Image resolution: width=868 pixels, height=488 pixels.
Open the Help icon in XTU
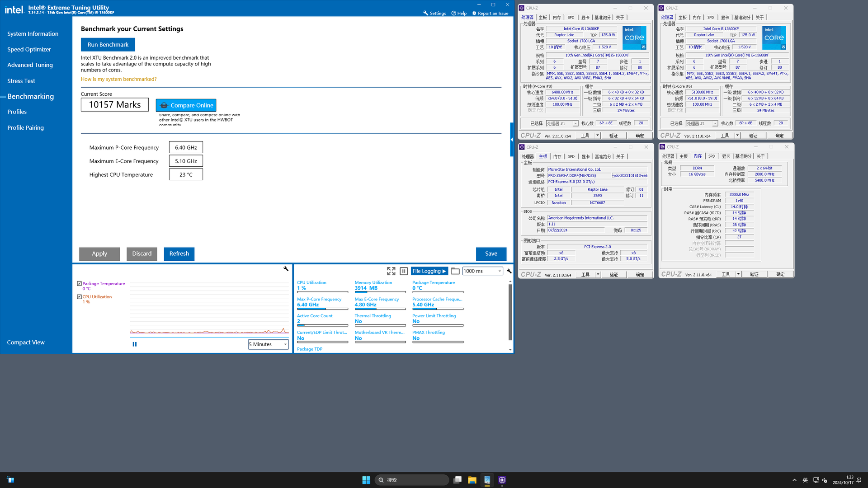(453, 13)
